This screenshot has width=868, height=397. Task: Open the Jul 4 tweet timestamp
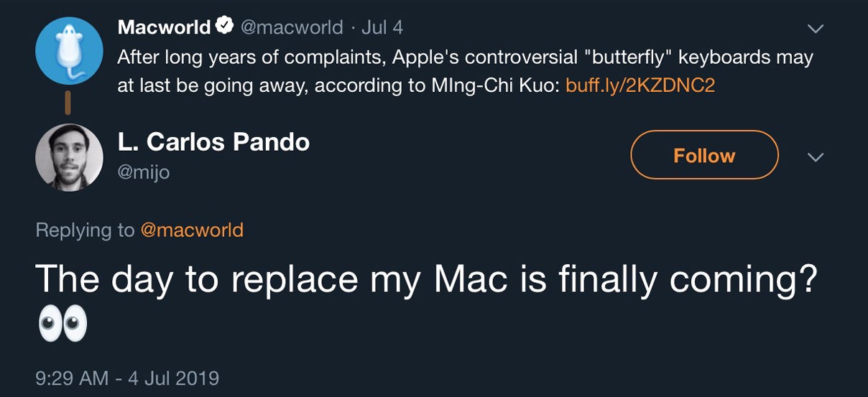click(x=382, y=28)
